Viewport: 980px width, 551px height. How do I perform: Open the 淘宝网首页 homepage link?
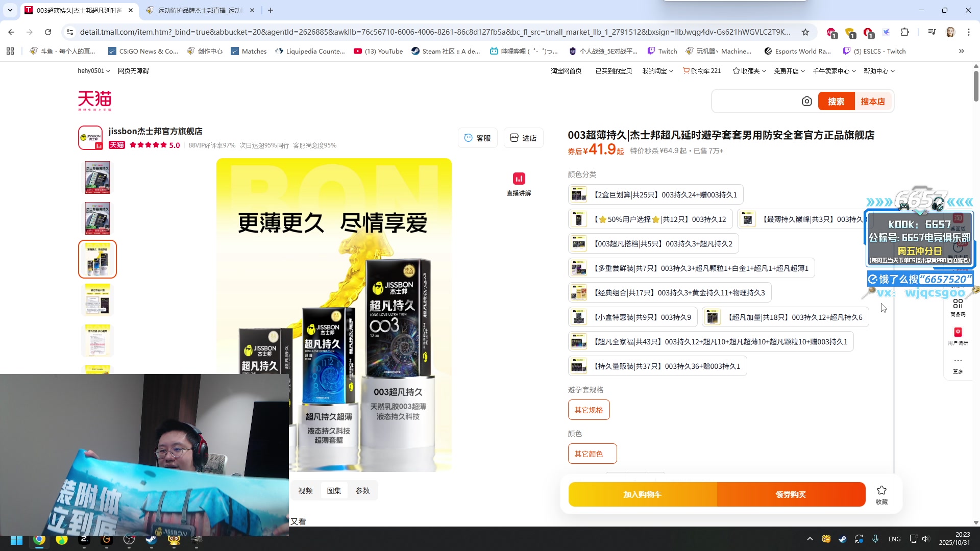click(567, 70)
